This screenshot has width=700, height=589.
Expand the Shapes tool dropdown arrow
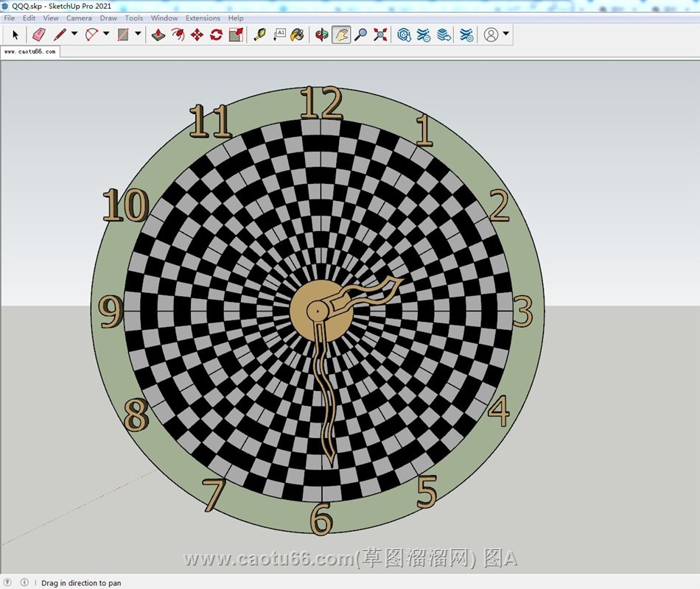pyautogui.click(x=138, y=33)
